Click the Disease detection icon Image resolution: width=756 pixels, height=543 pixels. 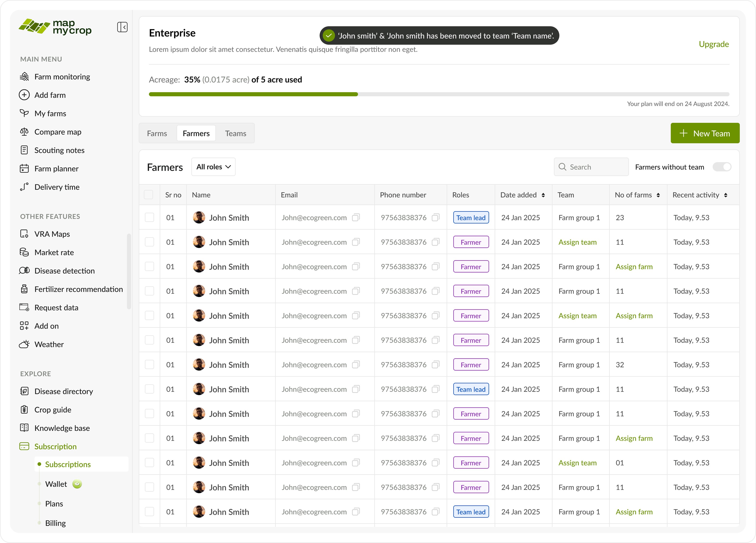click(24, 270)
